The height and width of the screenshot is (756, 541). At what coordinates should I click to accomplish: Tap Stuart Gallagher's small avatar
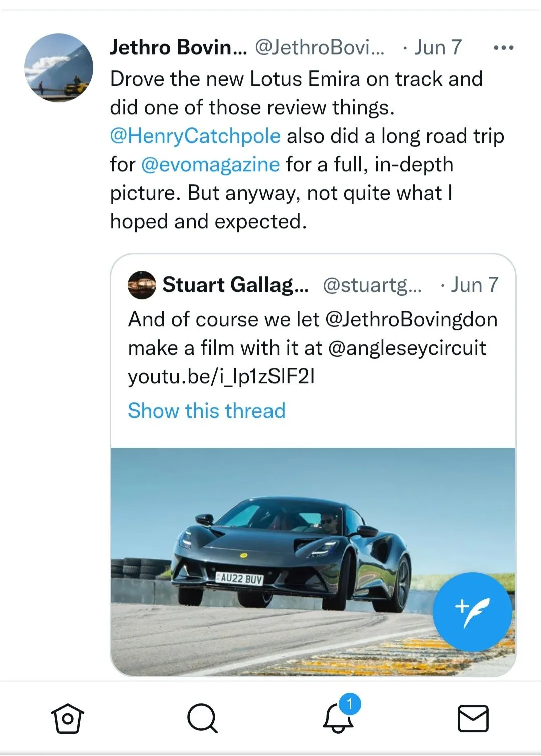point(142,285)
